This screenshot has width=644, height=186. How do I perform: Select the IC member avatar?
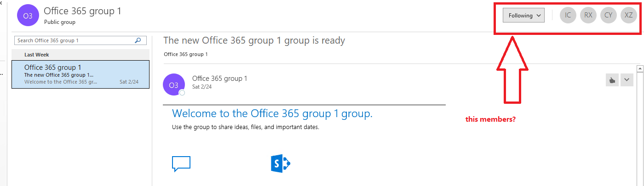[568, 15]
